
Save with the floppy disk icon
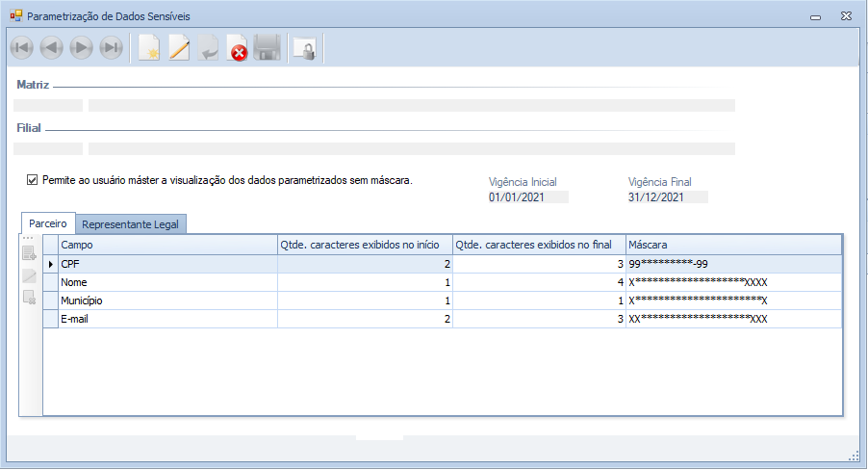[x=267, y=48]
